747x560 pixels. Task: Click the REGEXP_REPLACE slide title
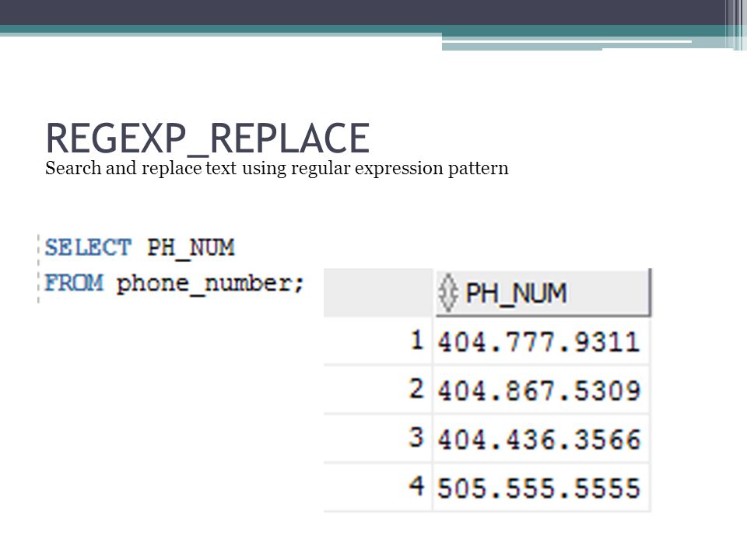pyautogui.click(x=207, y=138)
